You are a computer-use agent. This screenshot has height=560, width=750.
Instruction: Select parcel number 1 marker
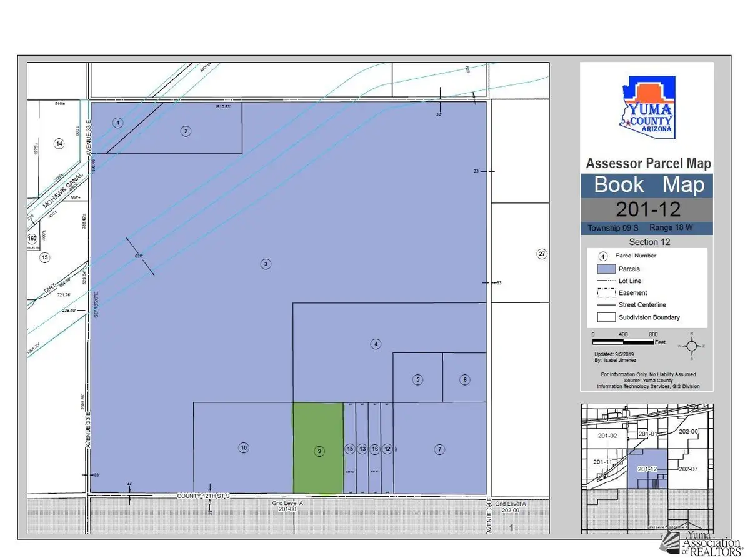point(117,122)
